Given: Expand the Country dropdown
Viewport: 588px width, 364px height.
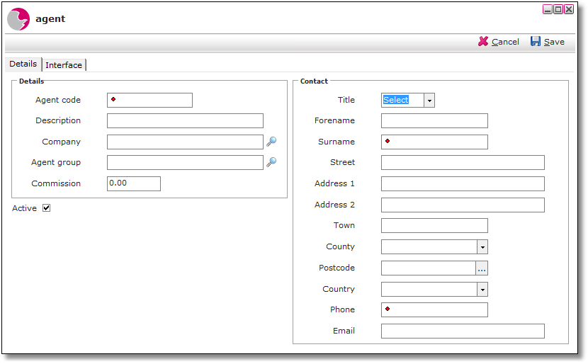Looking at the screenshot, I should click(482, 290).
